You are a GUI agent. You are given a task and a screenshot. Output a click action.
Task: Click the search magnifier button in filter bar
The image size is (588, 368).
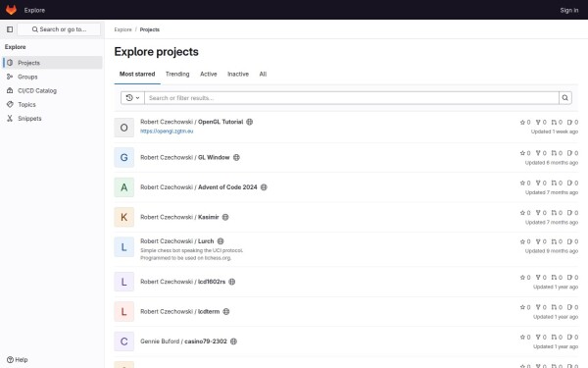pyautogui.click(x=565, y=98)
